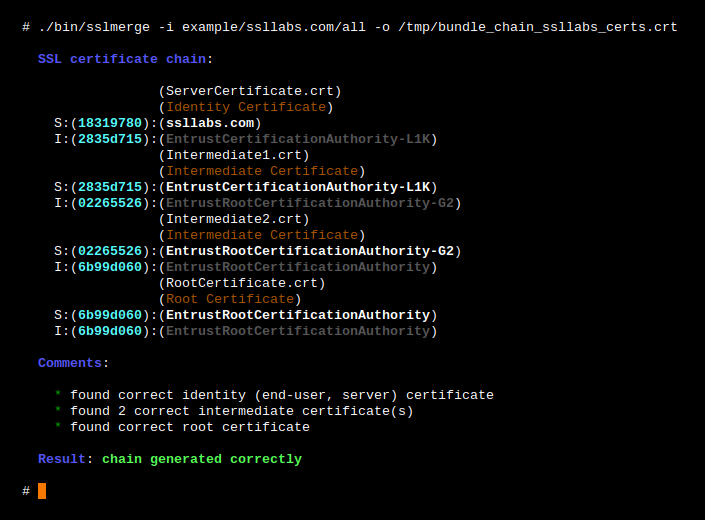Click 'found correct identity (end-user, server) certificate'

coord(282,395)
